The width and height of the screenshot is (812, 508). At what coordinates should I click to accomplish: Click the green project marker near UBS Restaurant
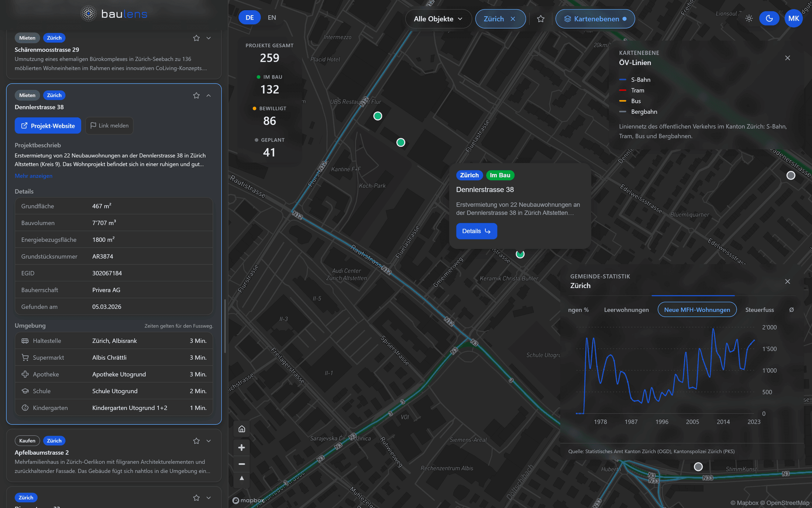(378, 116)
